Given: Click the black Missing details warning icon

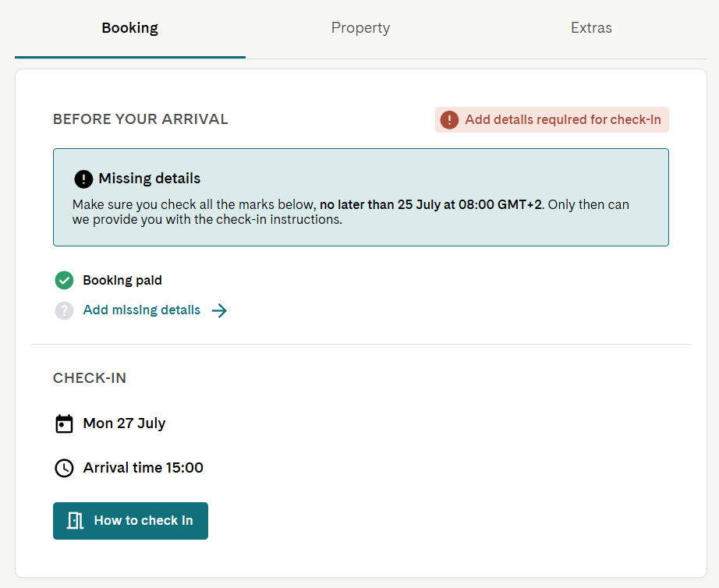Looking at the screenshot, I should click(x=83, y=179).
